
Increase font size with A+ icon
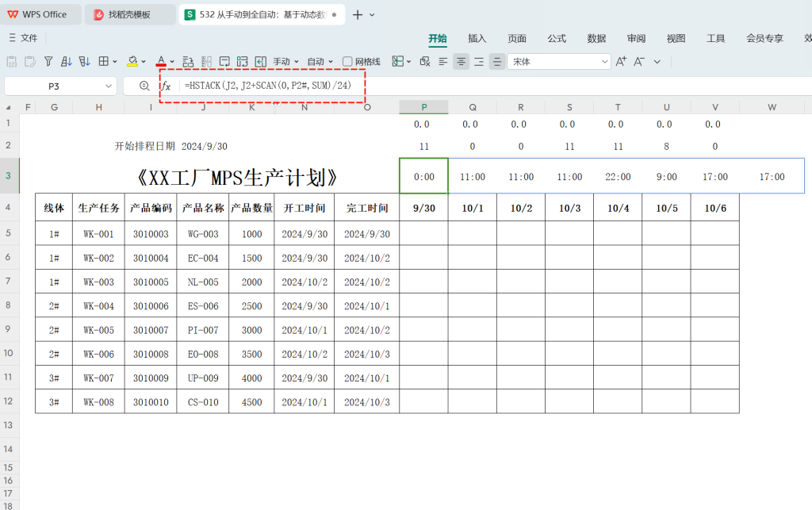pyautogui.click(x=621, y=62)
